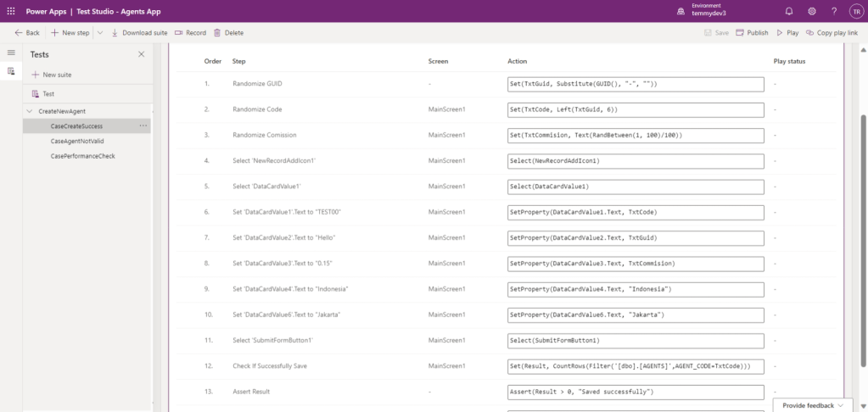
Task: Edit SetProperty DataCardValue1 TxtCode action
Action: (x=636, y=213)
